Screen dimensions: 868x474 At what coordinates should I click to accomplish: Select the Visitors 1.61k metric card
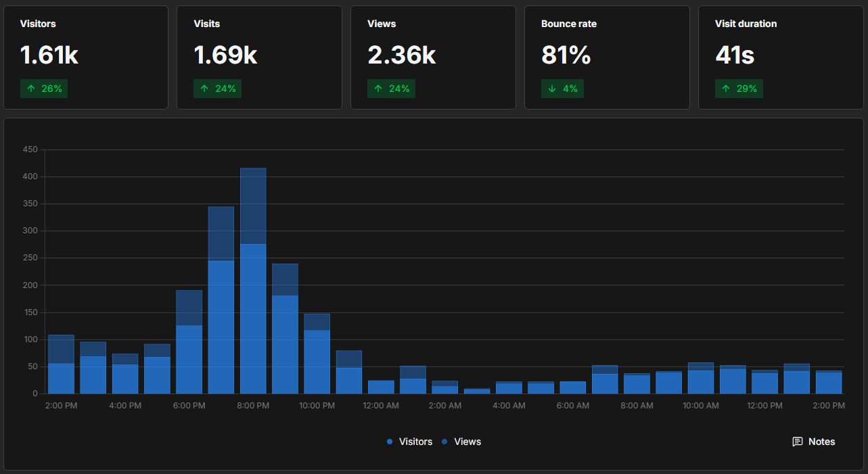tap(86, 57)
